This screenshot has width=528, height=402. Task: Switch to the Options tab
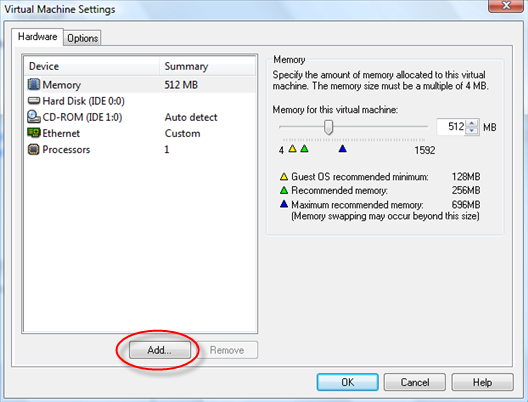pos(82,38)
